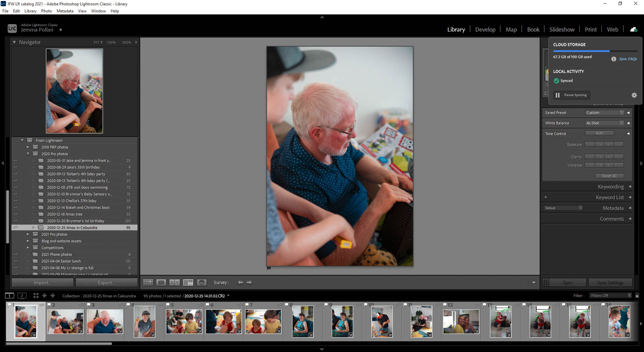Image resolution: width=644 pixels, height=352 pixels.
Task: Switch to Compare view (XY) icon
Action: point(174,282)
